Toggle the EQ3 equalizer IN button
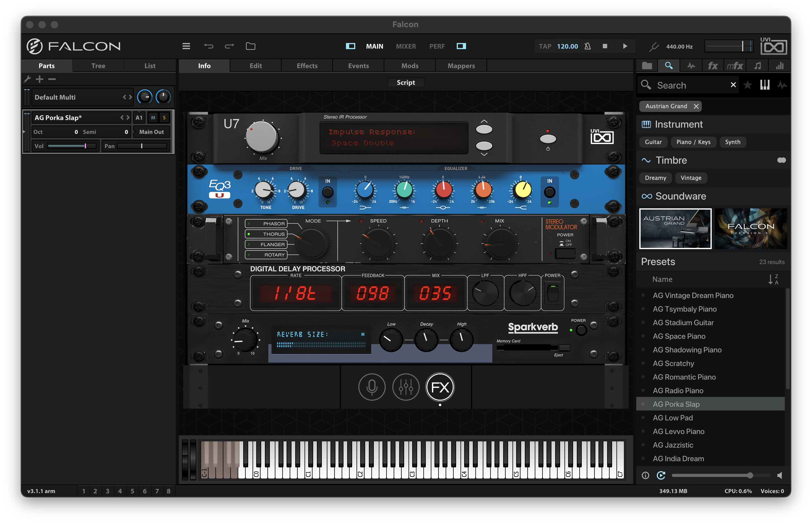812x523 pixels. pyautogui.click(x=550, y=192)
